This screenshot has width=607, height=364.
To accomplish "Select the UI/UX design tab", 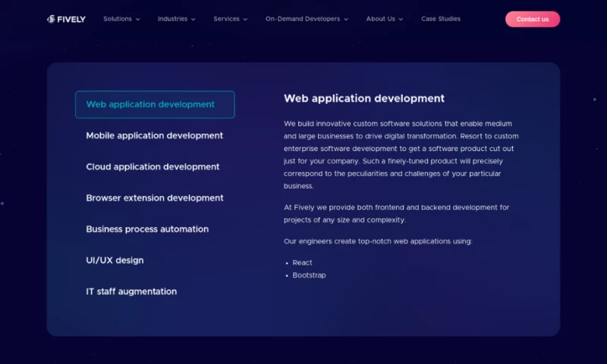I will click(x=115, y=260).
